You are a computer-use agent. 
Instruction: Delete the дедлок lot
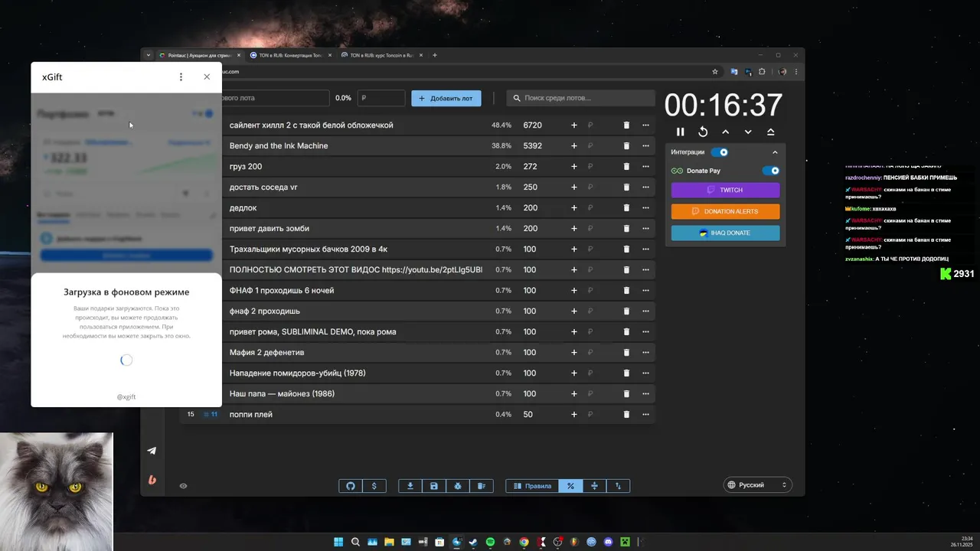pos(626,207)
